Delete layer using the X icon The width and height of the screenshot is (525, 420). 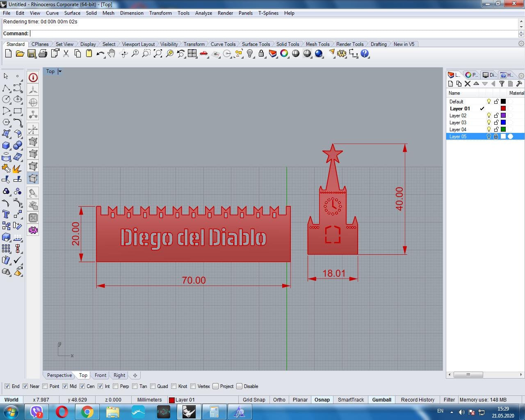(467, 84)
